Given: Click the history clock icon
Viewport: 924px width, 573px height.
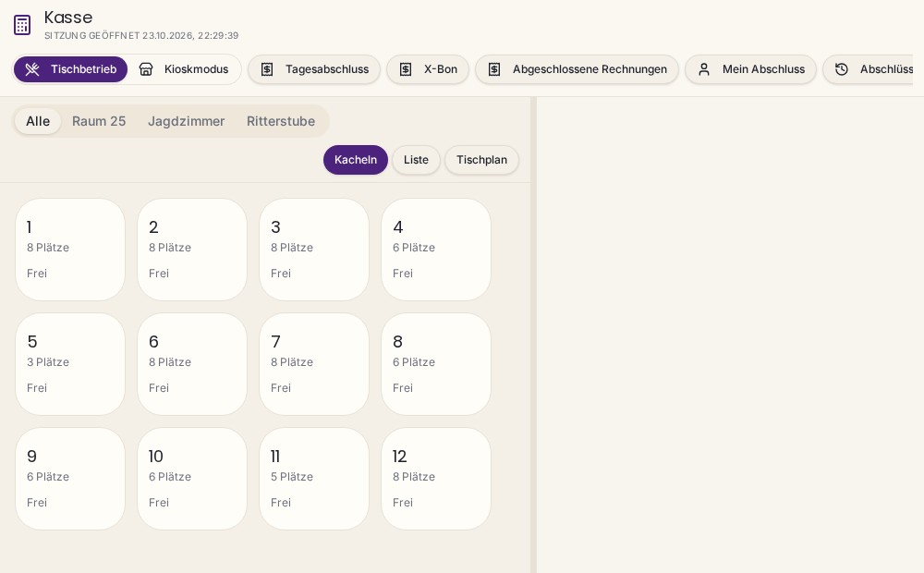Looking at the screenshot, I should 842,69.
